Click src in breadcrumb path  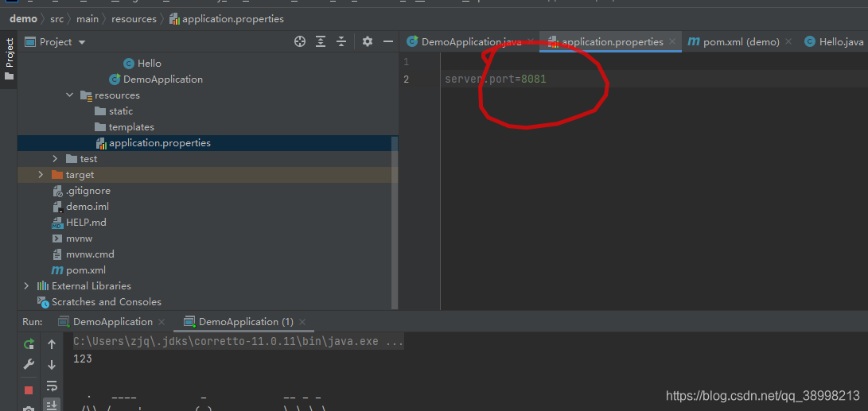(57, 19)
